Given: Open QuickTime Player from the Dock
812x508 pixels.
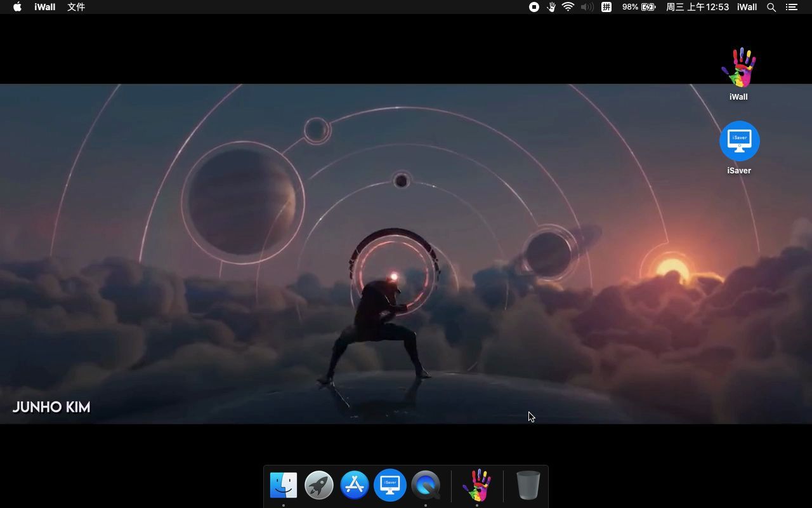Looking at the screenshot, I should (x=426, y=485).
